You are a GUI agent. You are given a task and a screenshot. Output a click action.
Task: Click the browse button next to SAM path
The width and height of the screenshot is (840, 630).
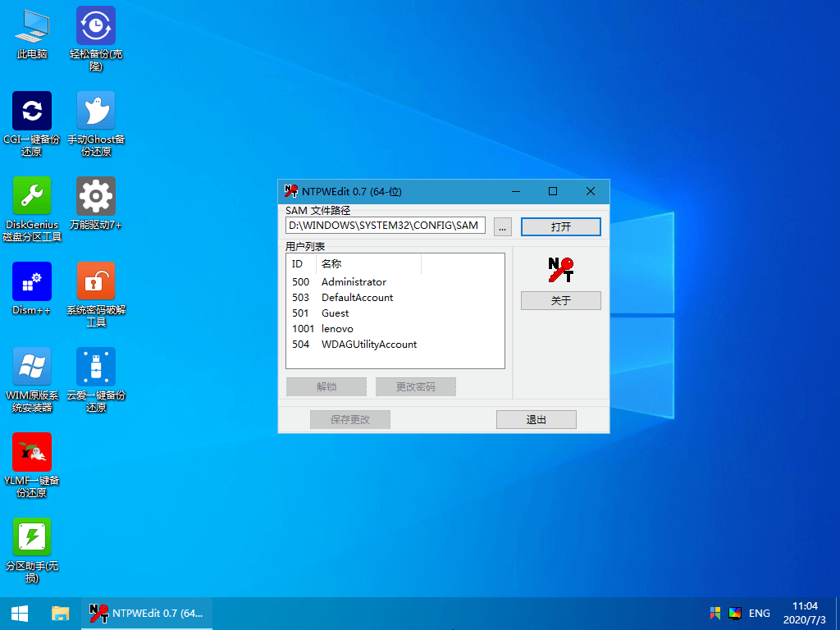click(503, 226)
